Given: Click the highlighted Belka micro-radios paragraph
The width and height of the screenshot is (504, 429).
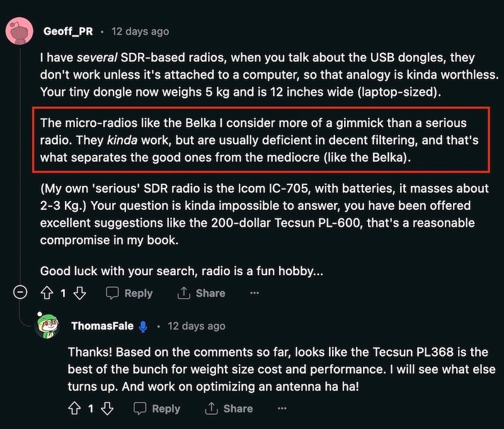Looking at the screenshot, I should [x=252, y=140].
